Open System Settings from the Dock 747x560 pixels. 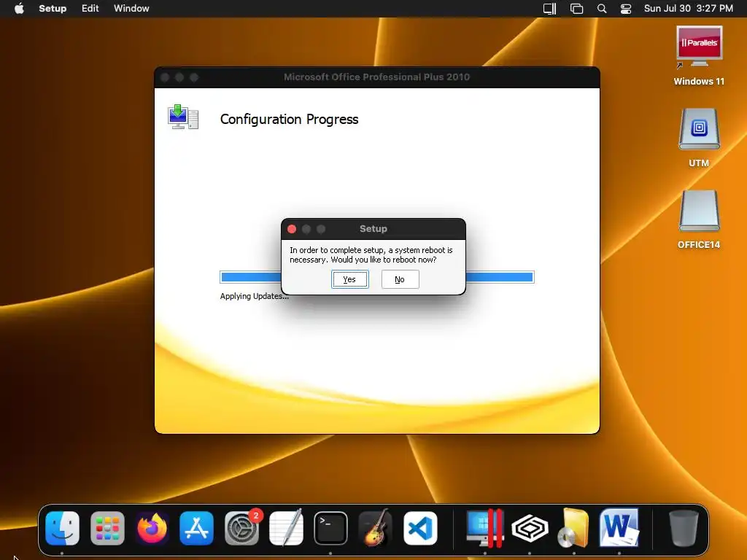point(241,528)
